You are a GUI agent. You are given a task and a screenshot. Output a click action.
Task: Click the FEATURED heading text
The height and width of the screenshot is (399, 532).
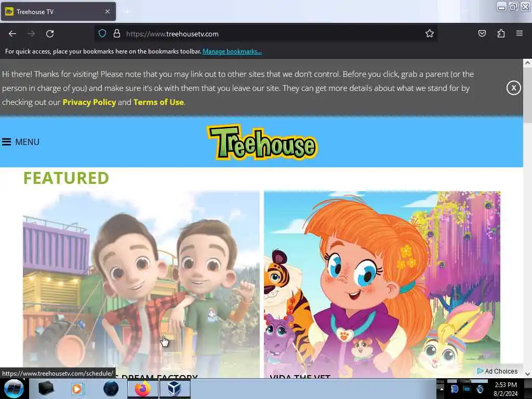(x=66, y=178)
